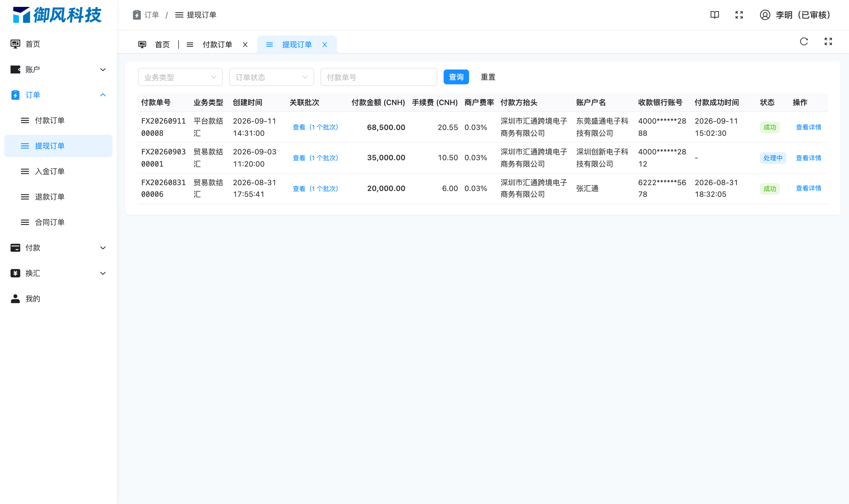Image resolution: width=849 pixels, height=504 pixels.
Task: Open the 订单状态 dropdown
Action: [271, 77]
